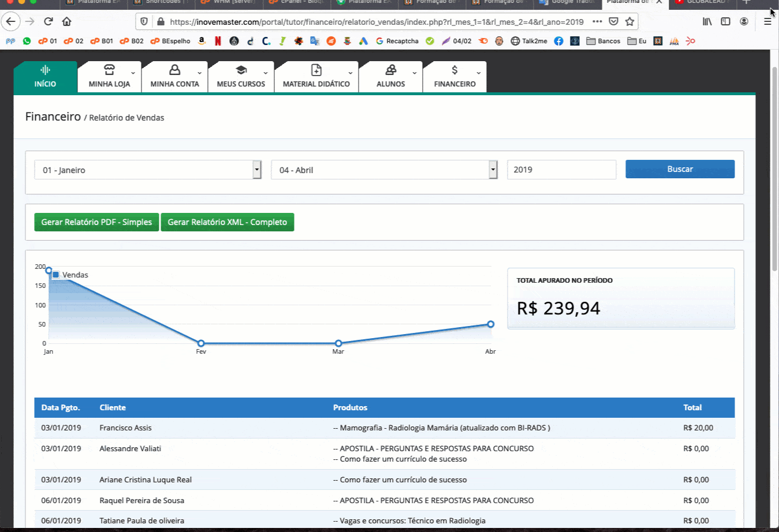Viewport: 779px width, 532px height.
Task: Open the Firefox account profile icon
Action: 744,21
